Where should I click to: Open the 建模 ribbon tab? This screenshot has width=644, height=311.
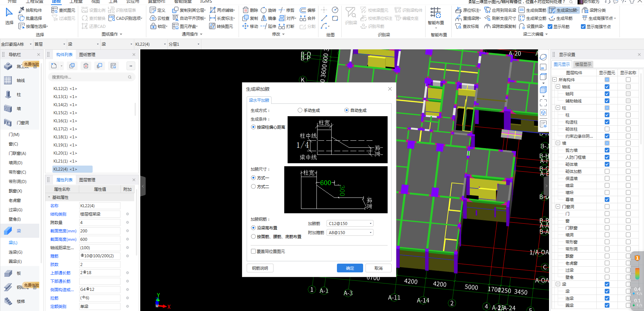click(x=56, y=1)
